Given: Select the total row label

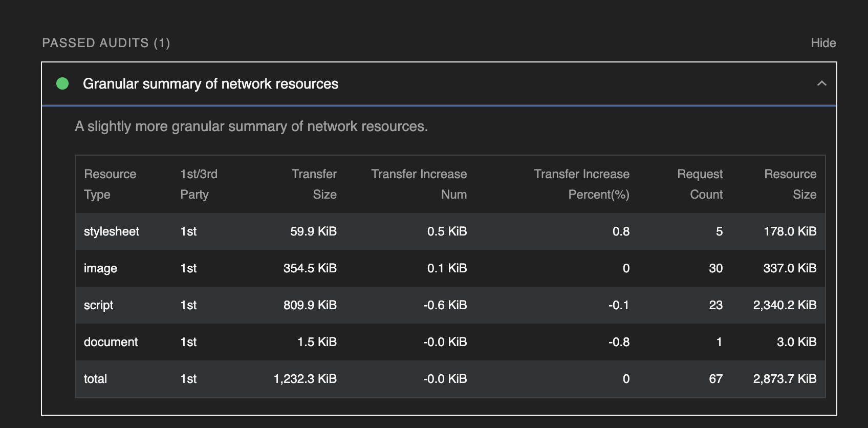Looking at the screenshot, I should (x=95, y=379).
